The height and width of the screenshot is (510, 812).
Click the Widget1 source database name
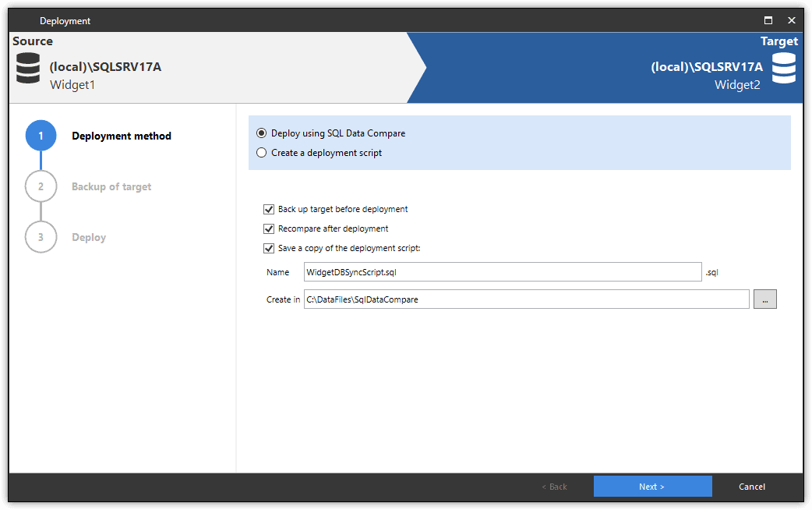coord(72,84)
